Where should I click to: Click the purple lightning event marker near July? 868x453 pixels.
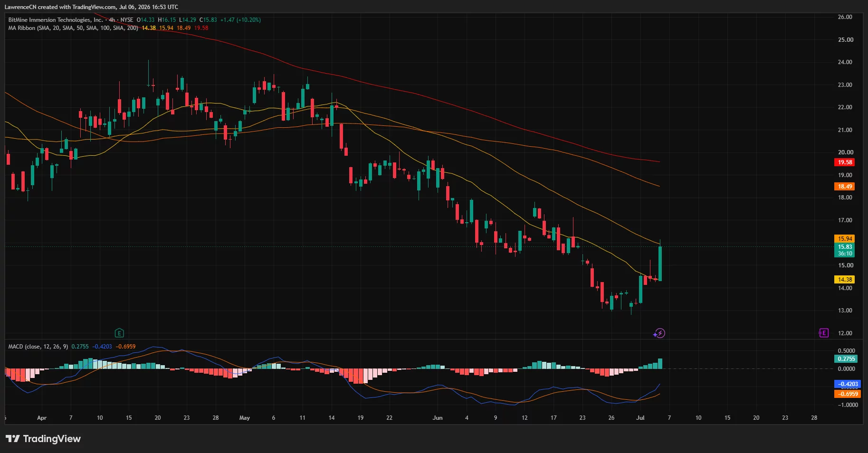pyautogui.click(x=659, y=333)
